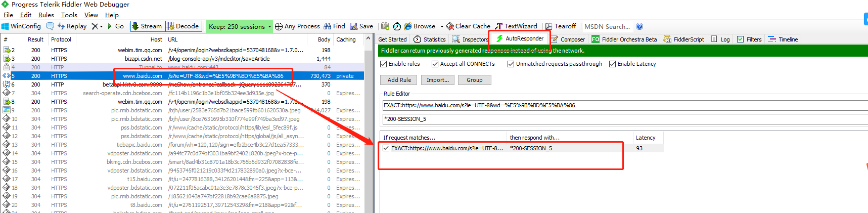Click the Remove sessions X icon
The image size is (868, 213).
point(95,26)
